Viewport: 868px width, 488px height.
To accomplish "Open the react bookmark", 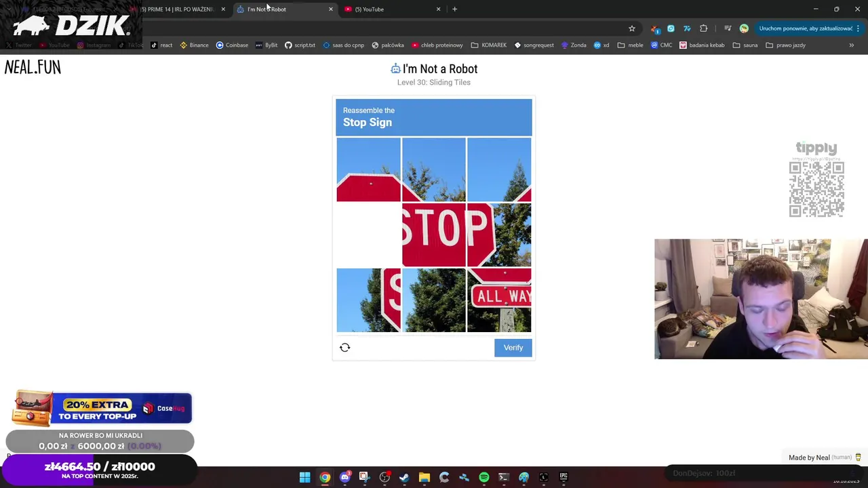I will (x=161, y=45).
